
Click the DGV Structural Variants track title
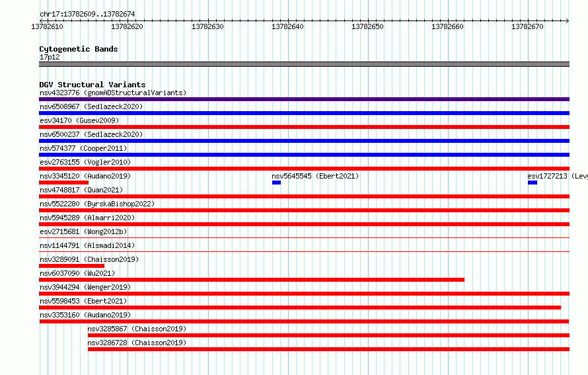92,85
